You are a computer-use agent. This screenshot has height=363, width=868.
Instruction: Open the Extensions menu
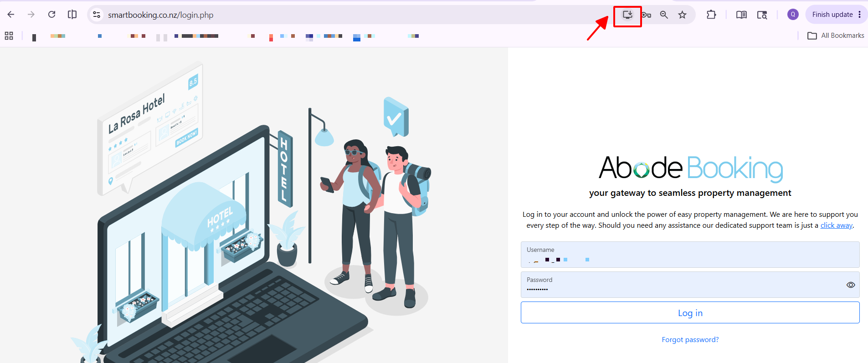click(711, 15)
